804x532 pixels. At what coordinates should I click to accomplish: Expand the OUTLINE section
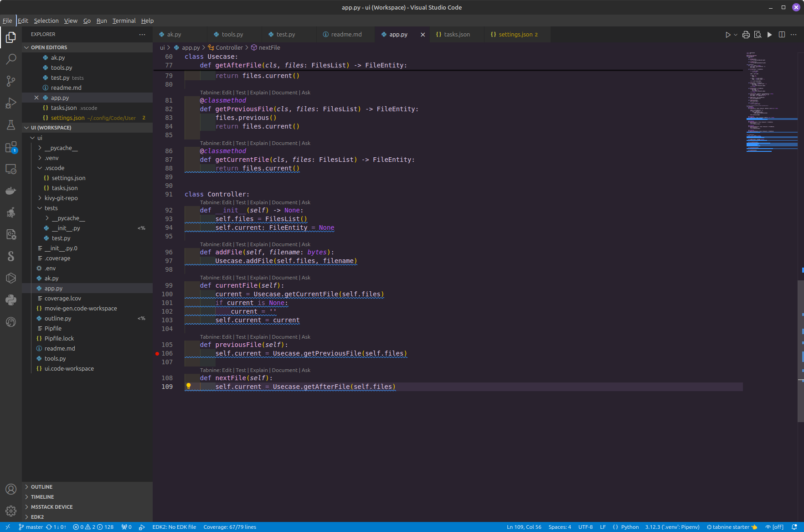point(42,486)
